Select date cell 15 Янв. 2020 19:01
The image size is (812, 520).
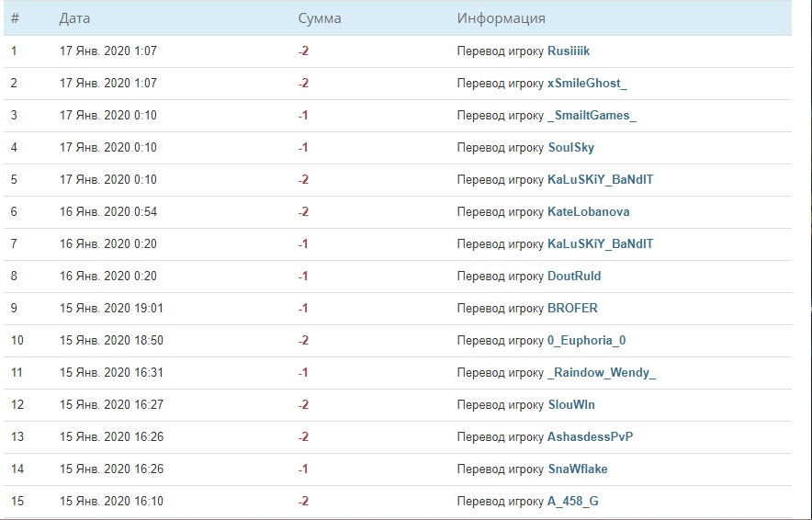pos(111,308)
